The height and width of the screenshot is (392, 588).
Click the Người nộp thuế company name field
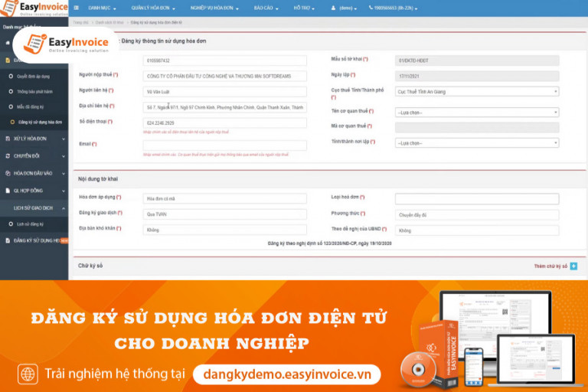coord(224,76)
